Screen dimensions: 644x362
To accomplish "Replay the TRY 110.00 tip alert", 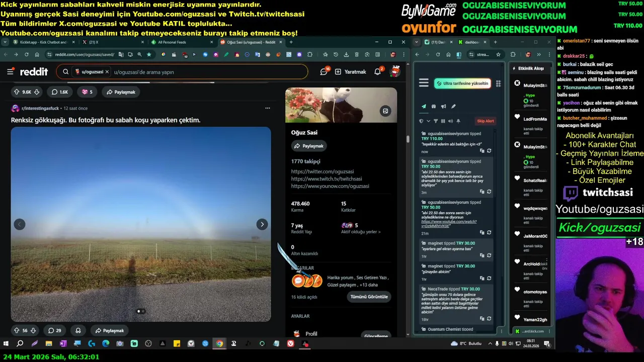I will 489,151.
